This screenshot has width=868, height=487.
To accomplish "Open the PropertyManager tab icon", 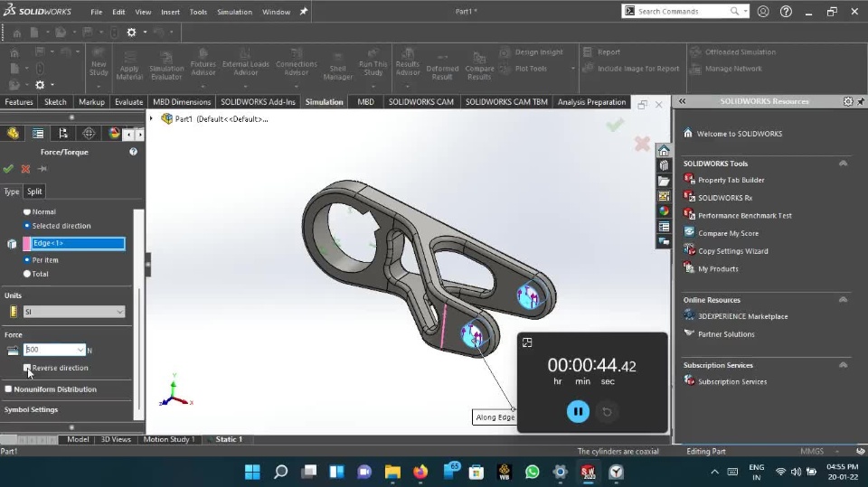I will pos(38,134).
